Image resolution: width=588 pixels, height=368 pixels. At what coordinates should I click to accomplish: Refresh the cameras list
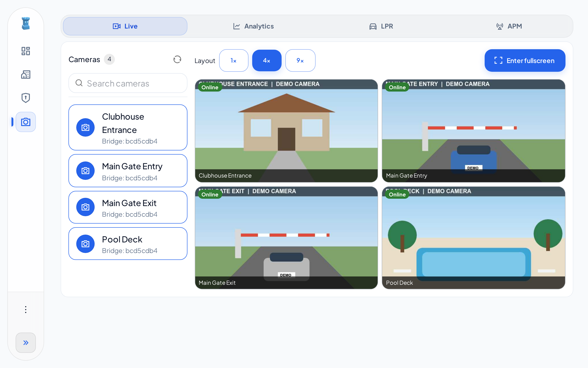[177, 59]
